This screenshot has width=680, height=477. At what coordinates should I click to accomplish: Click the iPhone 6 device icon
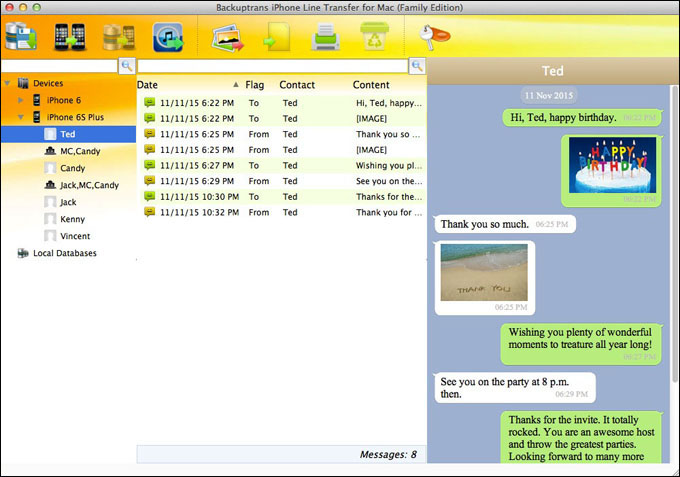[37, 100]
